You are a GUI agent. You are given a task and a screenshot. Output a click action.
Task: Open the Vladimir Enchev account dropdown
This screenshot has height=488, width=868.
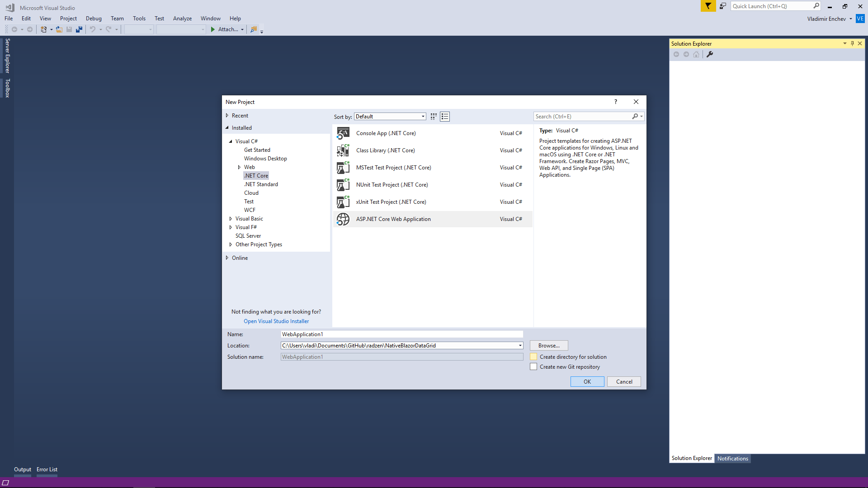click(x=850, y=19)
